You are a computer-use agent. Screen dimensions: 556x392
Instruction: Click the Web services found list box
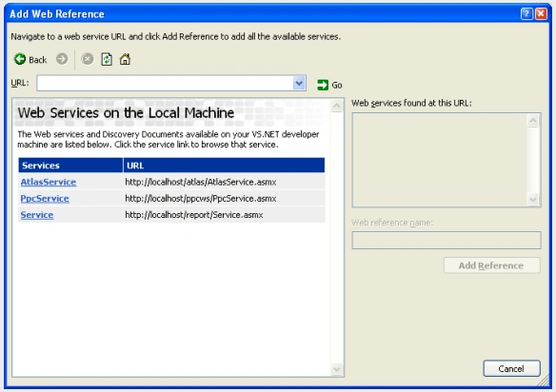pos(440,160)
